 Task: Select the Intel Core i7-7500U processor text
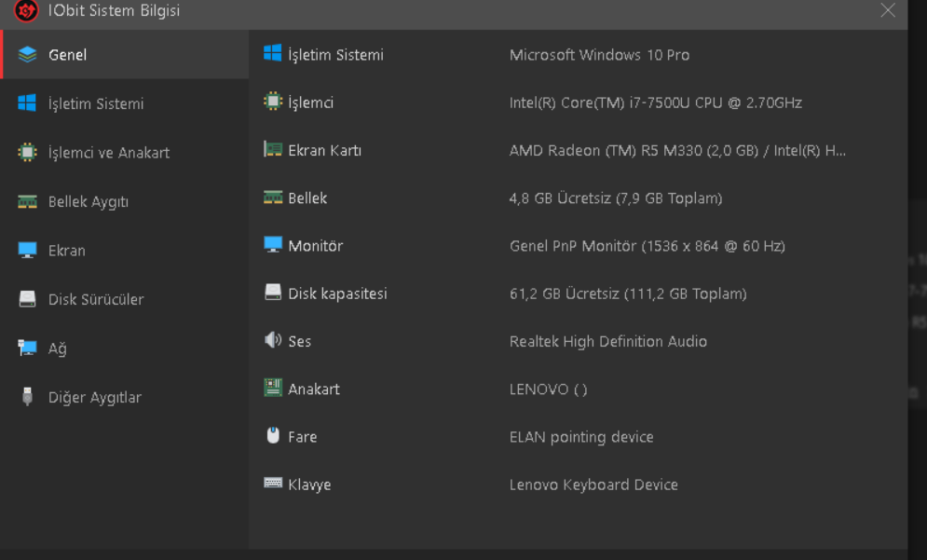click(x=655, y=102)
